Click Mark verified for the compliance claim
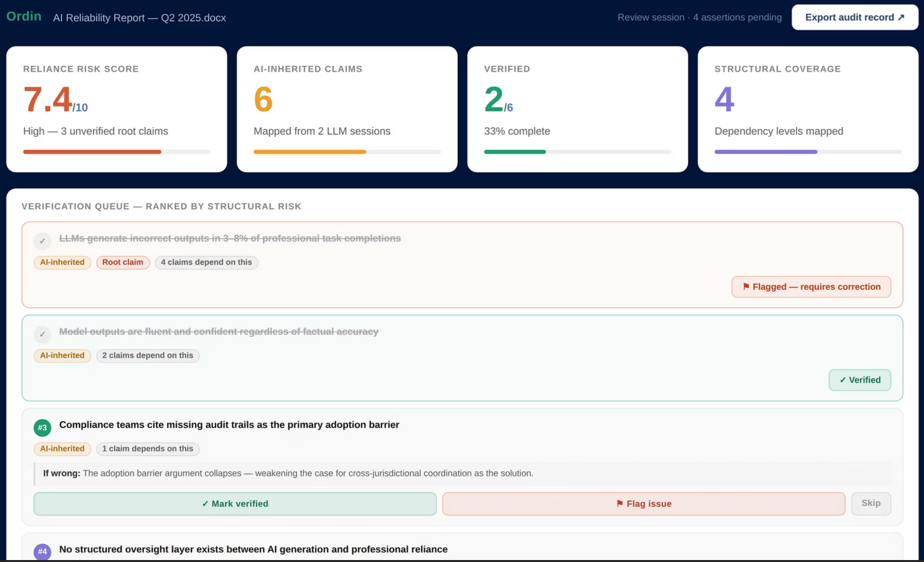The width and height of the screenshot is (924, 562). [235, 503]
